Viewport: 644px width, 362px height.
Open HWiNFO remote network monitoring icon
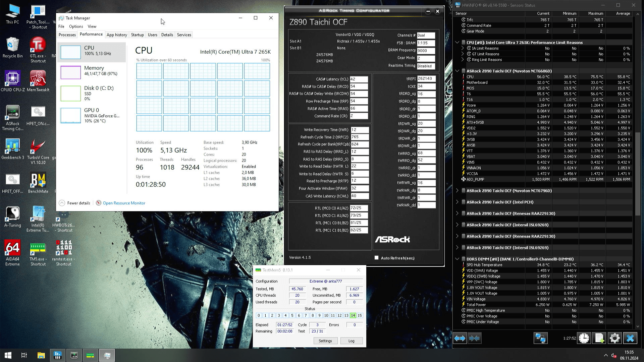pos(540,338)
